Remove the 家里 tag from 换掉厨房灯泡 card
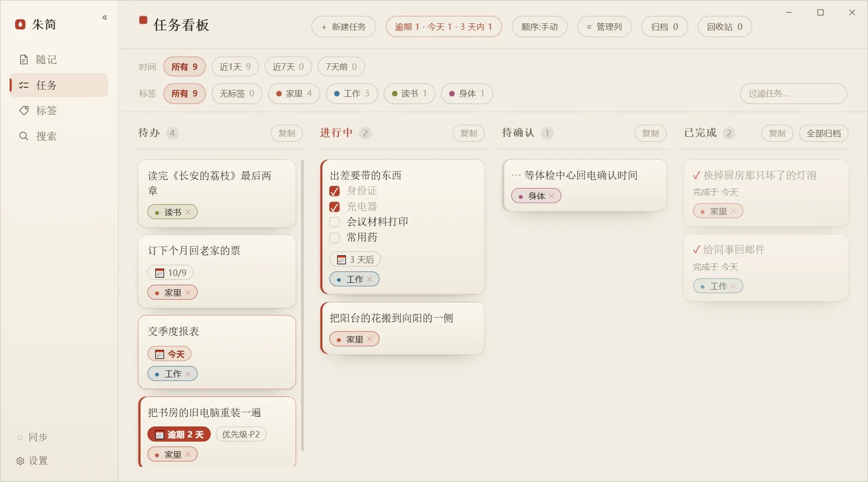868x482 pixels. coord(733,212)
